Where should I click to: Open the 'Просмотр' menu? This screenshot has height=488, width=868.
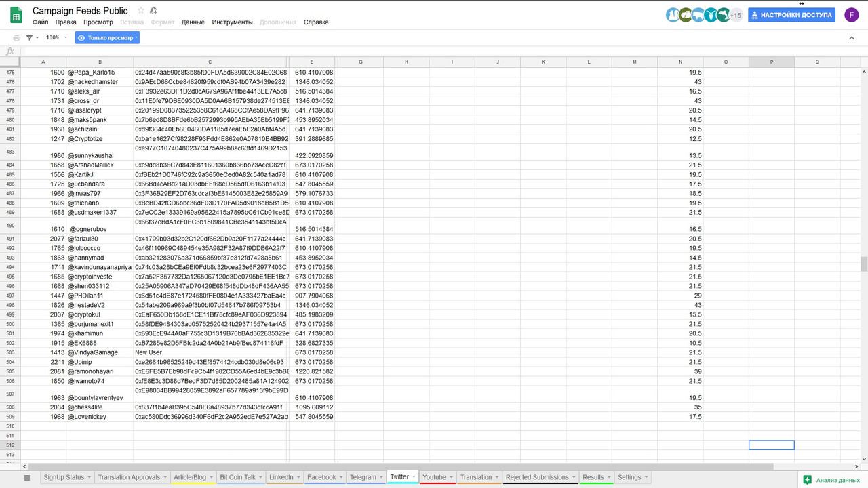[x=98, y=22]
